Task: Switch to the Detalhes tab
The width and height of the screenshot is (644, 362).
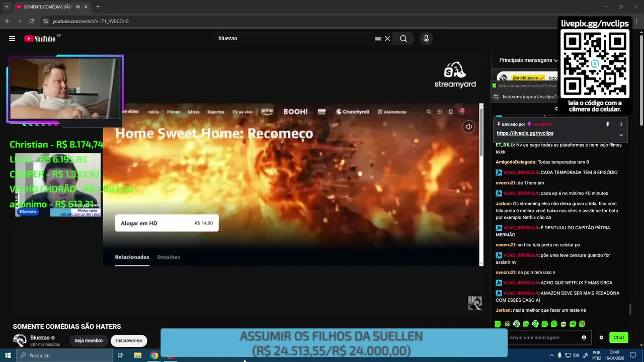Action: point(169,257)
